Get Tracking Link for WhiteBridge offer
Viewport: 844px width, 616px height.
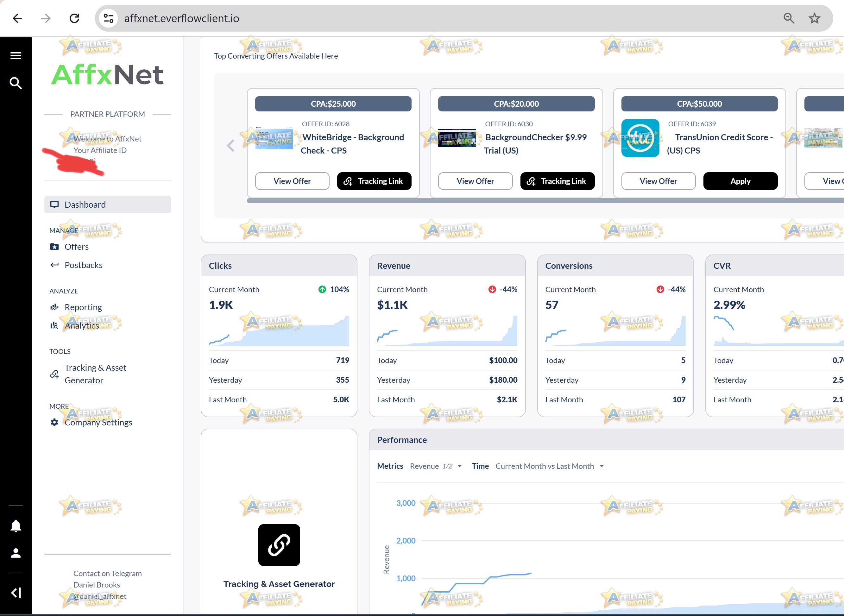tap(374, 181)
